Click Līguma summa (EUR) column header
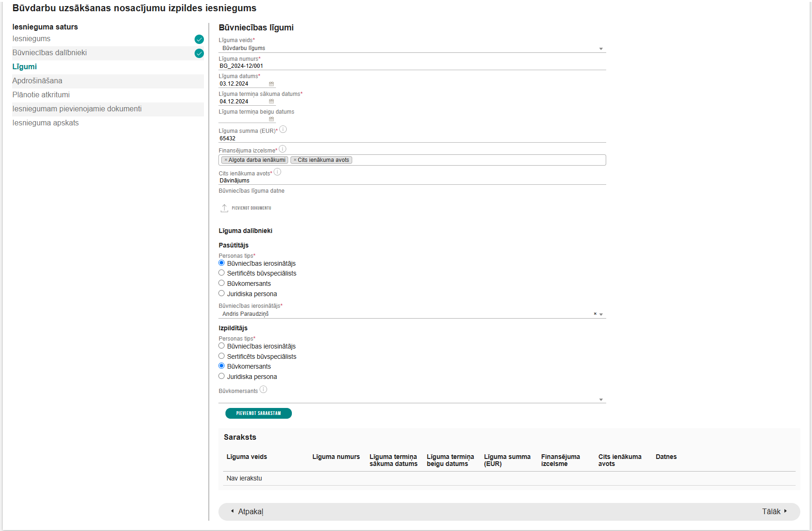The height and width of the screenshot is (531, 812). 507,460
